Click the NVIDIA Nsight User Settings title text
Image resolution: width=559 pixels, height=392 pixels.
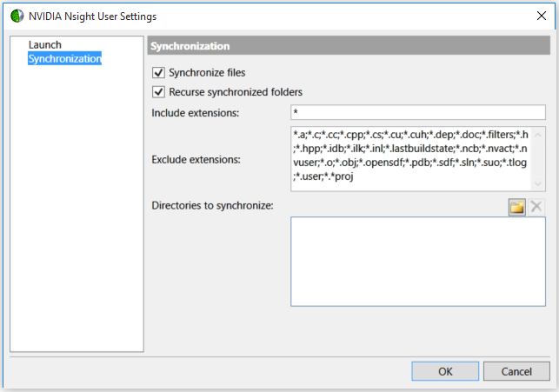pos(92,17)
